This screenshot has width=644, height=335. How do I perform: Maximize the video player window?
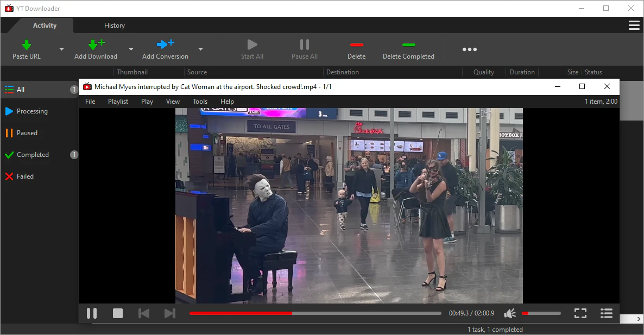tap(582, 86)
